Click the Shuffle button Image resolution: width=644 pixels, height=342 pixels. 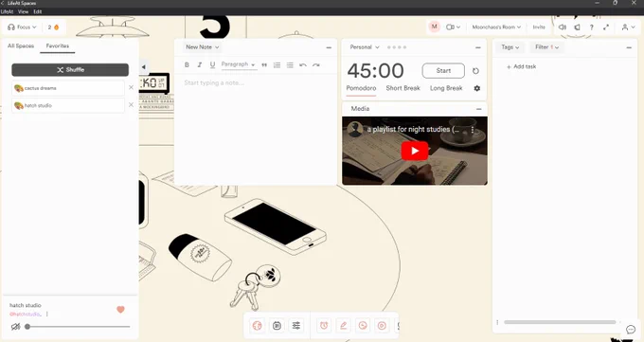tap(70, 70)
